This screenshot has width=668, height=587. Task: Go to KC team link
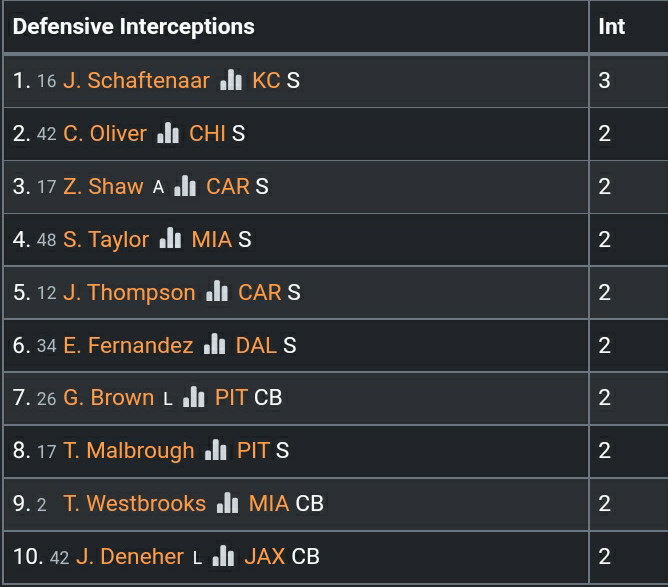tap(266, 80)
